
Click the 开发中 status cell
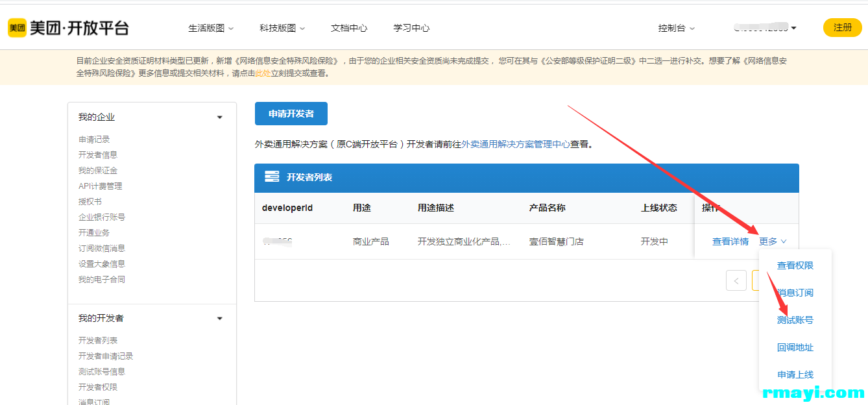(655, 241)
